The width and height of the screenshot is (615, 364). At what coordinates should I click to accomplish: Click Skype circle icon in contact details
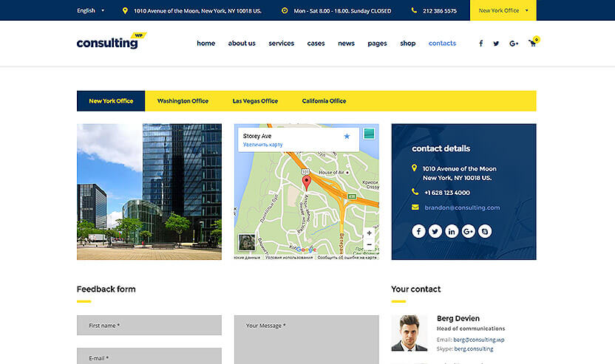click(485, 231)
